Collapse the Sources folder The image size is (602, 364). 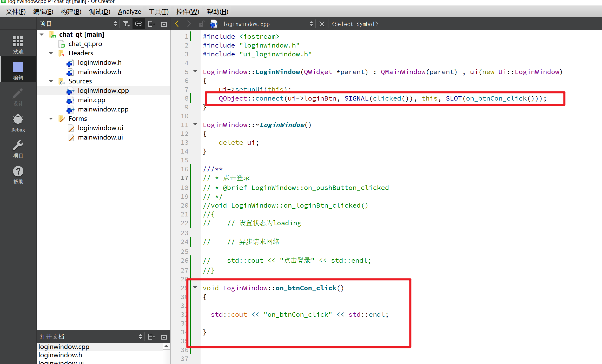[x=51, y=81]
